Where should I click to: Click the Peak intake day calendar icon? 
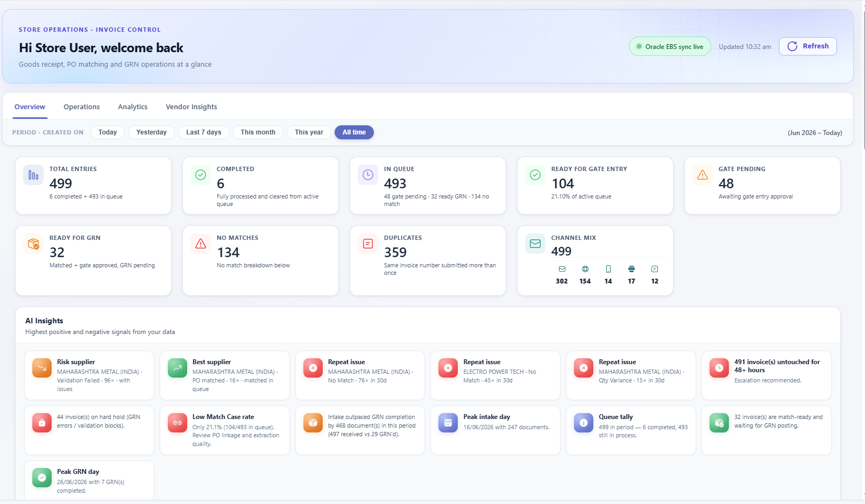[x=448, y=423]
